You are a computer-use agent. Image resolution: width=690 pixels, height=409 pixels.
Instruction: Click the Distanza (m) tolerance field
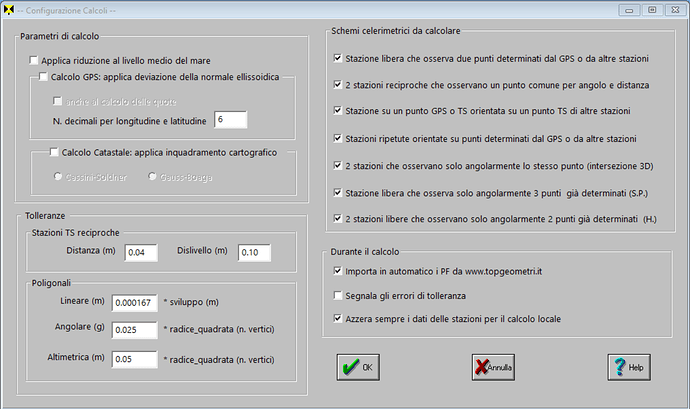[142, 252]
